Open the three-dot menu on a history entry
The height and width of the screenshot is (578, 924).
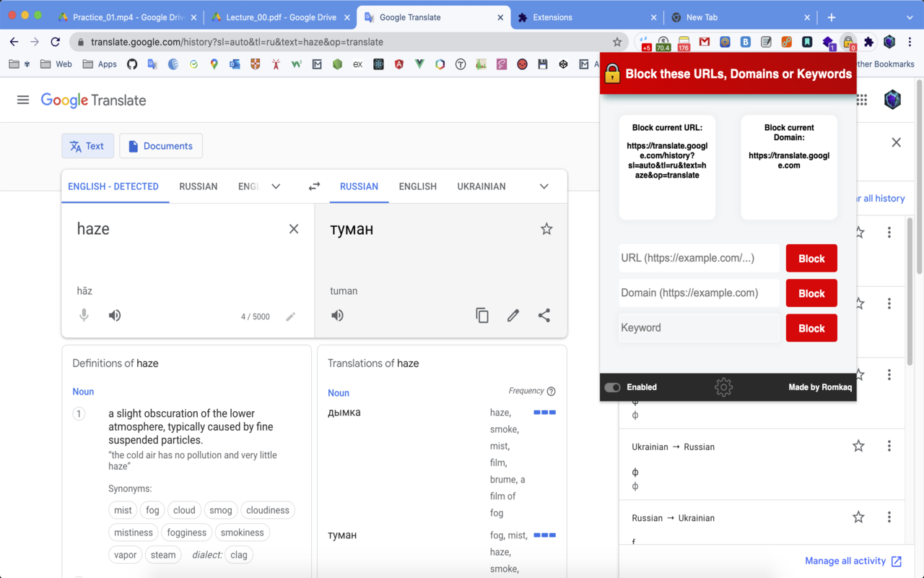point(889,446)
